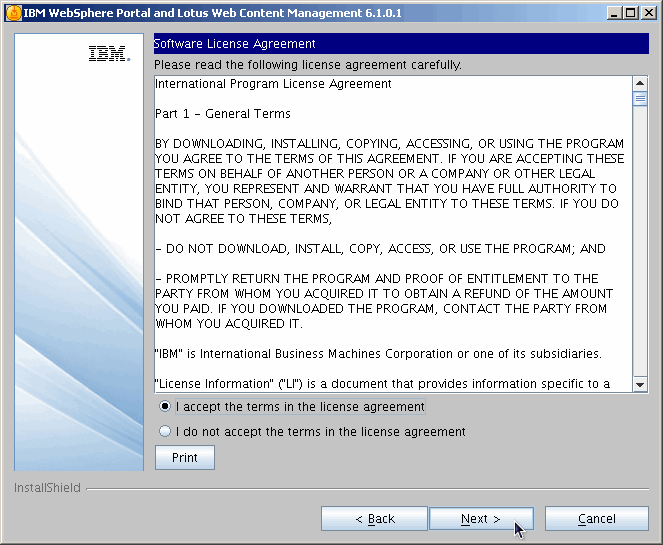Close the installer window
The height and width of the screenshot is (545, 663).
[x=647, y=13]
